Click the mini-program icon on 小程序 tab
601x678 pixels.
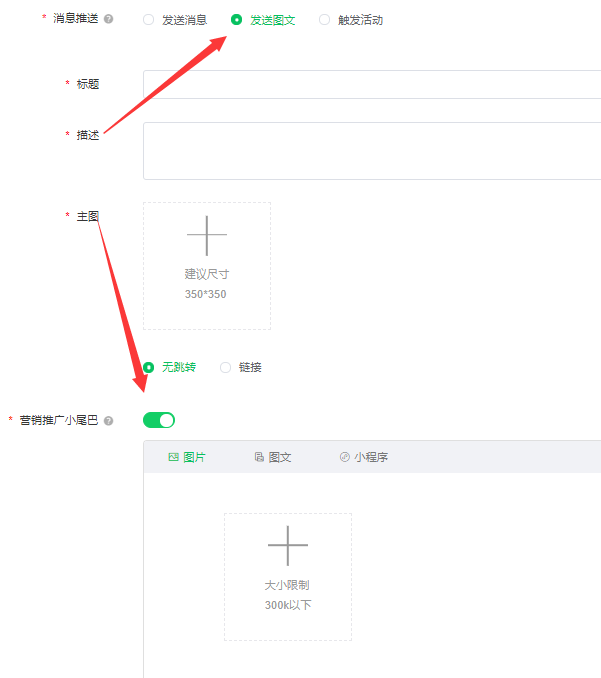point(345,457)
